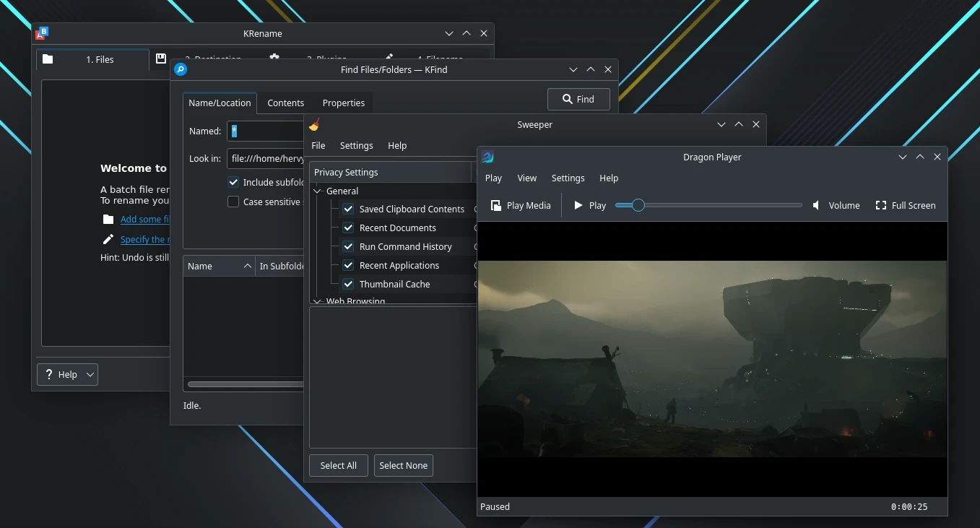Click the Idle. status text in KFind
Screen dimensions: 980x528
click(x=192, y=405)
